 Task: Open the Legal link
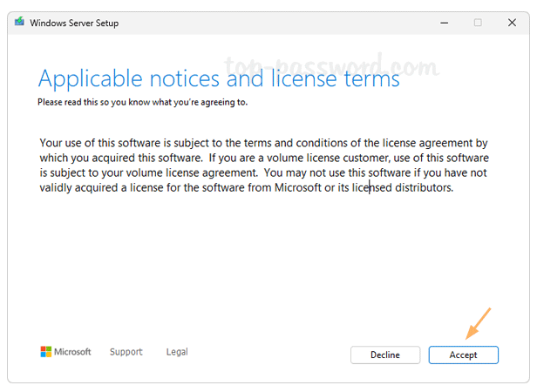[x=177, y=352]
